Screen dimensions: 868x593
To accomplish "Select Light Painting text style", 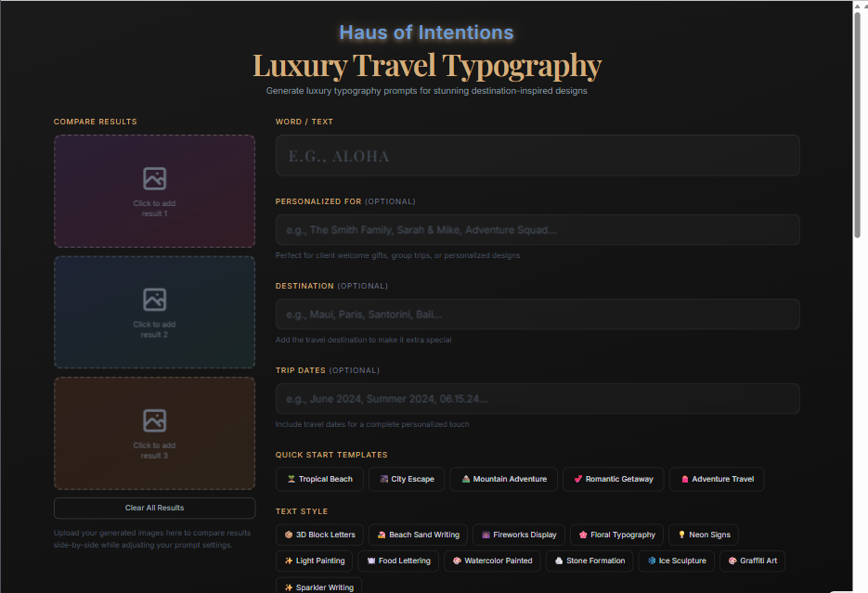I will (314, 561).
